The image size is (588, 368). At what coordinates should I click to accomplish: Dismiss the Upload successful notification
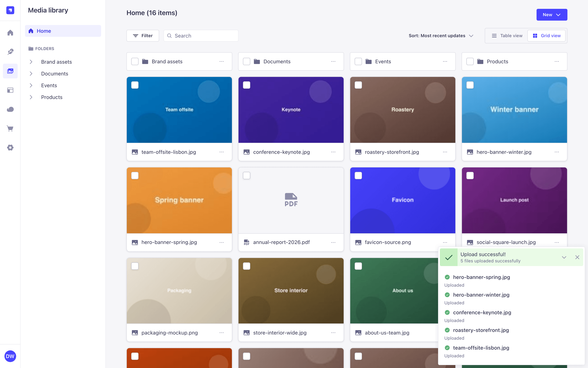(x=577, y=257)
